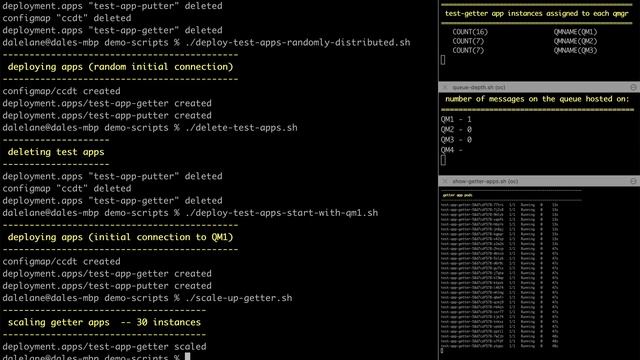
Task: Click the ./deploy-test-apps-start-with-qm1.sh command
Action: tap(282, 213)
